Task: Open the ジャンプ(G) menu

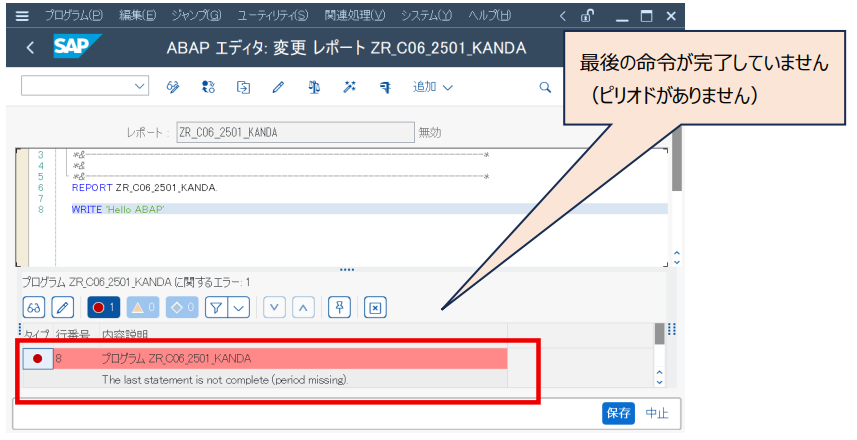Action: pos(196,16)
